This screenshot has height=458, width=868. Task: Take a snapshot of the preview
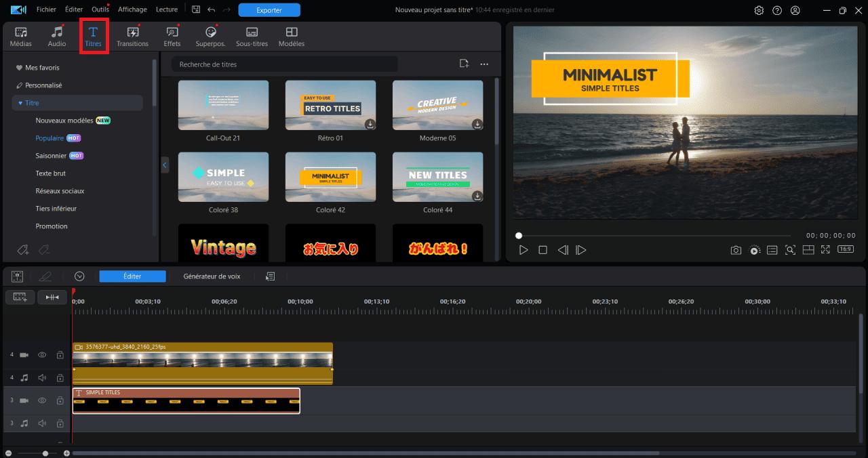click(736, 250)
